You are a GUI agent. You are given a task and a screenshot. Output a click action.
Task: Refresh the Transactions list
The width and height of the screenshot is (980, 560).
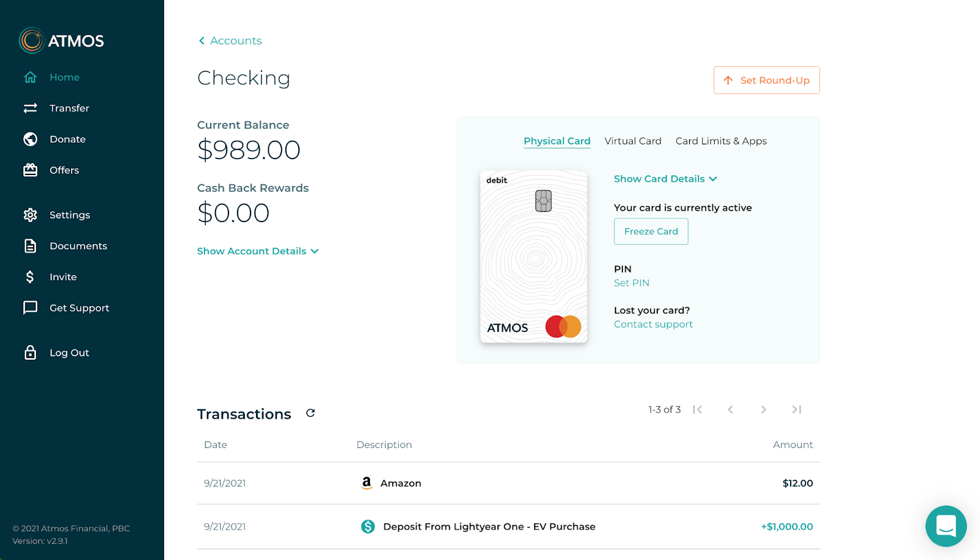pyautogui.click(x=310, y=413)
